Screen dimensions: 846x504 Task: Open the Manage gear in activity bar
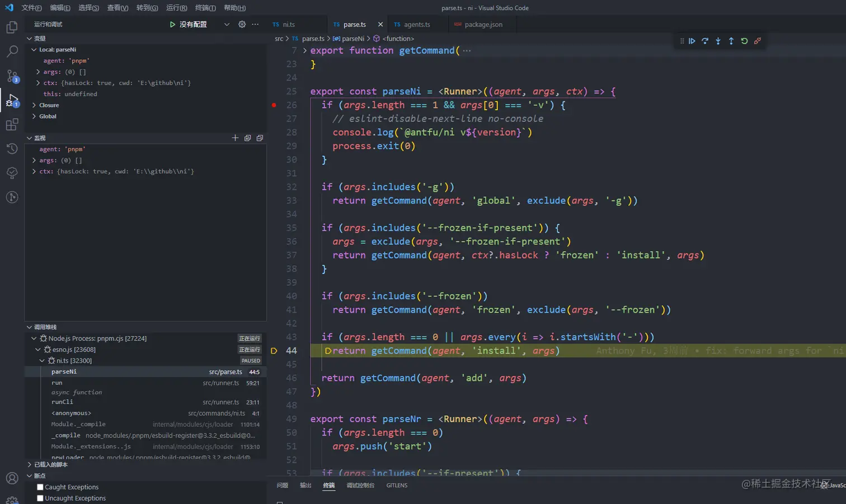12,500
